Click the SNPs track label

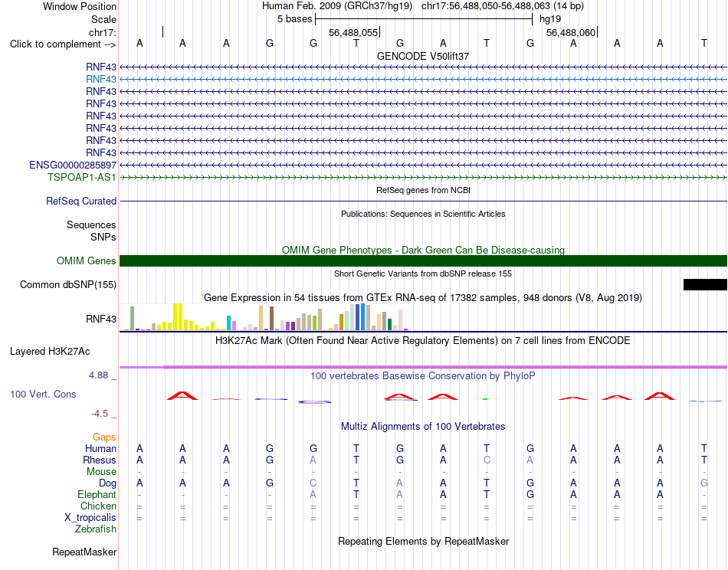click(103, 237)
